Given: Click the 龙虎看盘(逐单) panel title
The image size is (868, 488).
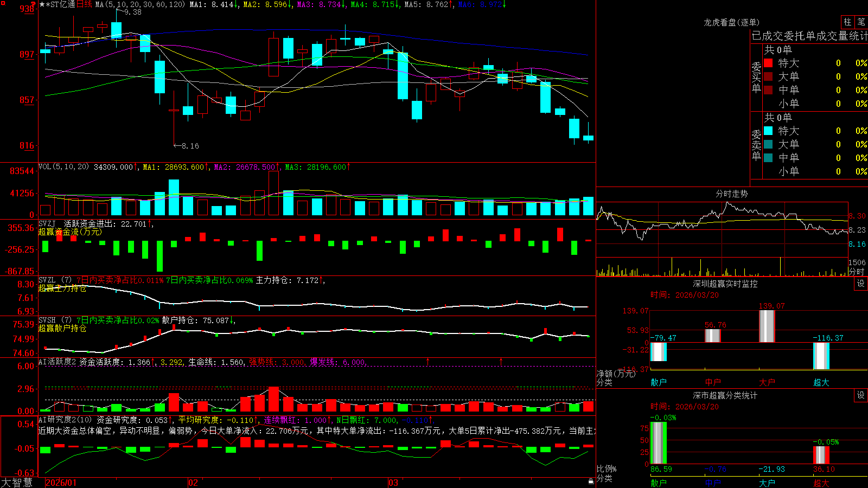Looking at the screenshot, I should [x=731, y=22].
